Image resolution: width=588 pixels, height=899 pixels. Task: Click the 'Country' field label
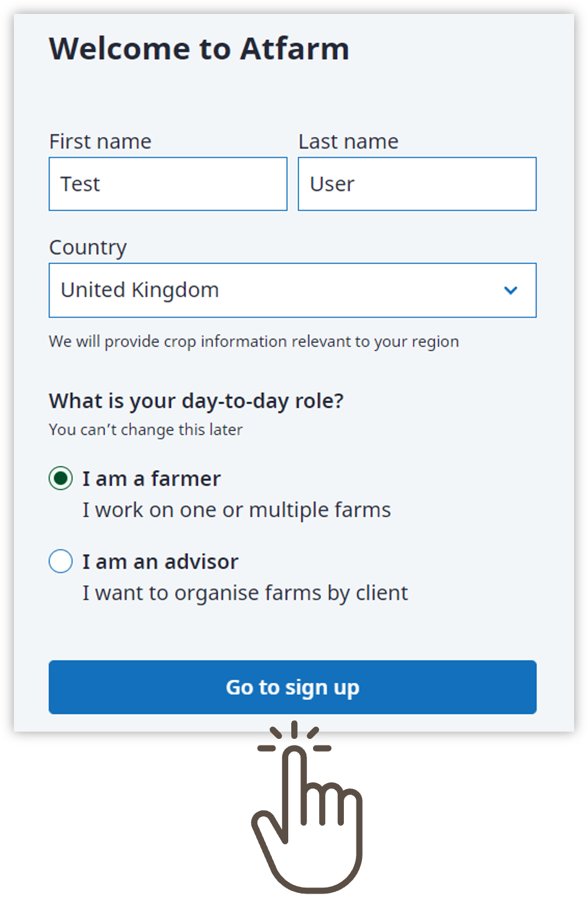(x=88, y=248)
